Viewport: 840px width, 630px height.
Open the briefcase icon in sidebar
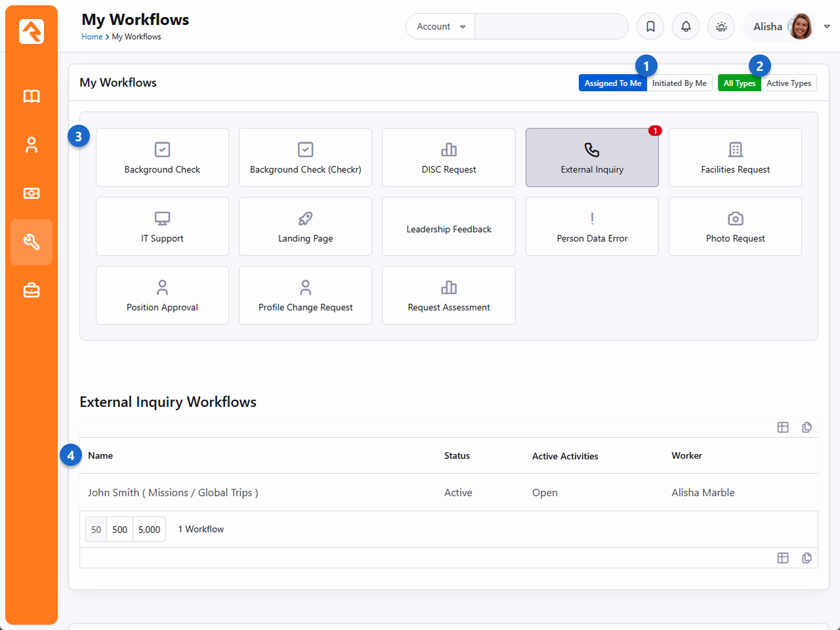31,290
